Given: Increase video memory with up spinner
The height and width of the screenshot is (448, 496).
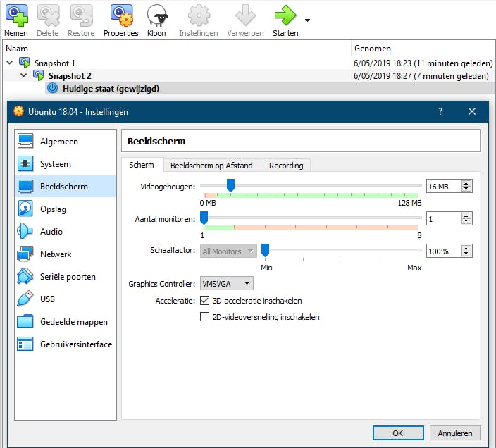Looking at the screenshot, I should pyautogui.click(x=466, y=183).
